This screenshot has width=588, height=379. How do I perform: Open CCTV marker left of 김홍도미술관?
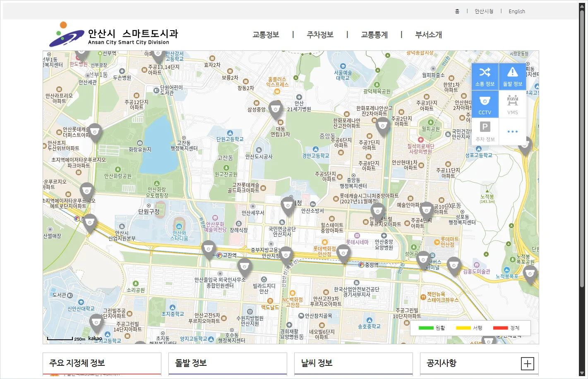(454, 266)
